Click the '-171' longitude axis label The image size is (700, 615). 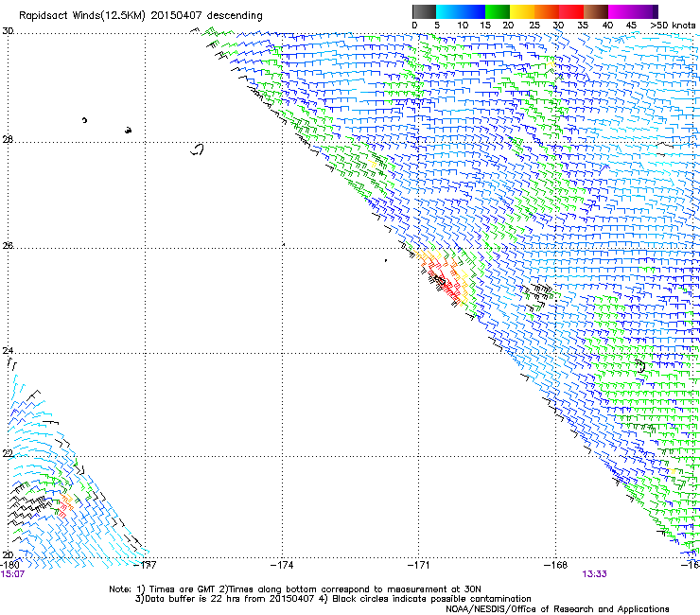419,565
